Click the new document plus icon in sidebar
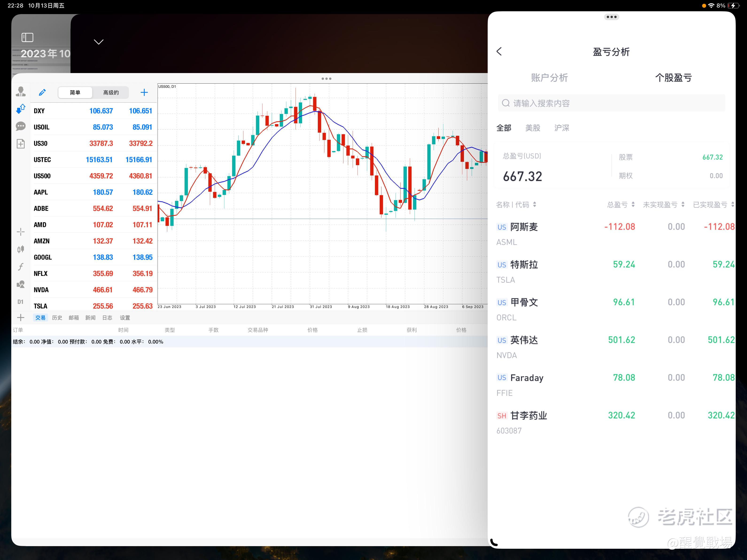747x560 pixels. pyautogui.click(x=21, y=144)
